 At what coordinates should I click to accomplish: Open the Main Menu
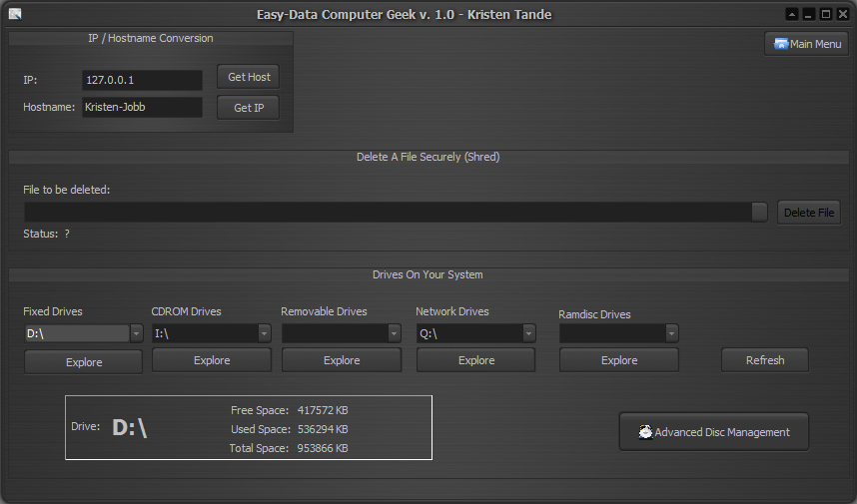point(806,44)
